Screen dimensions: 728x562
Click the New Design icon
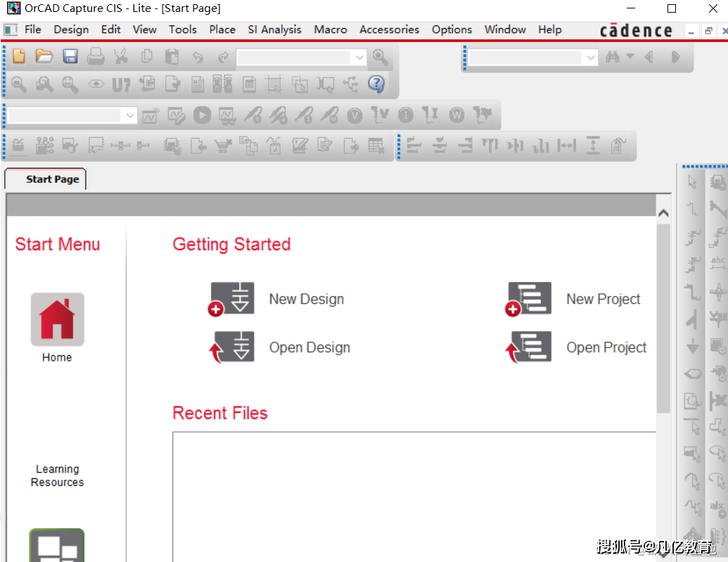231,299
